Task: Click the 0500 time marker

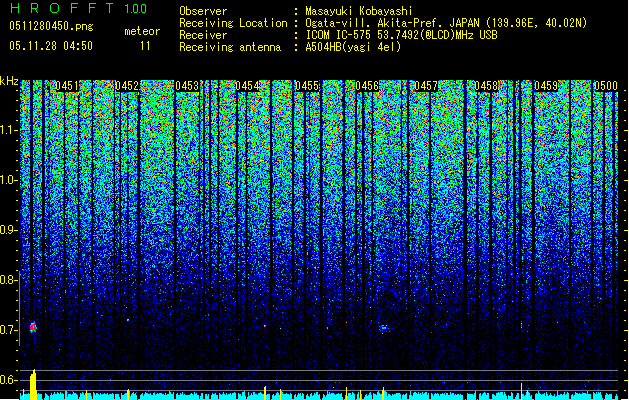Action: (606, 86)
